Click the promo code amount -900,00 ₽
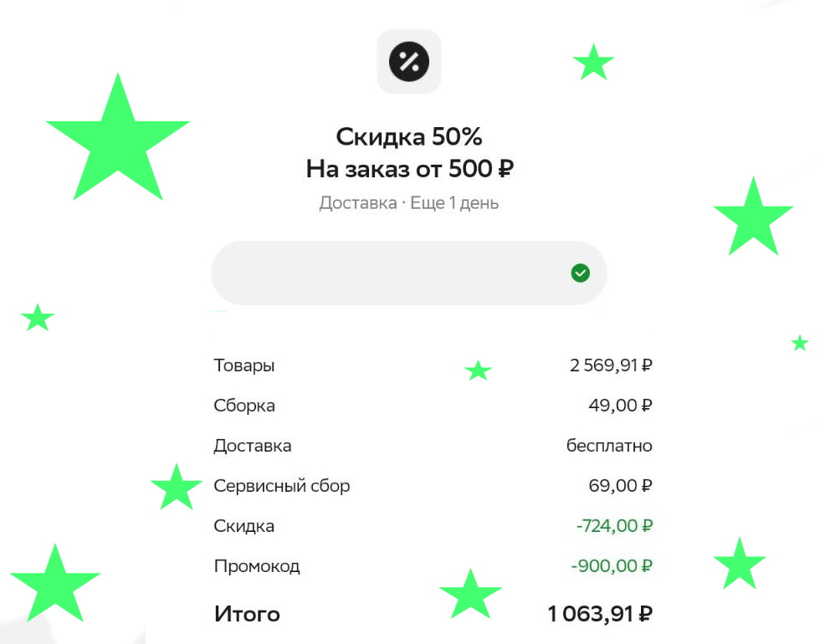Screen dimensions: 820x644 pos(612,566)
